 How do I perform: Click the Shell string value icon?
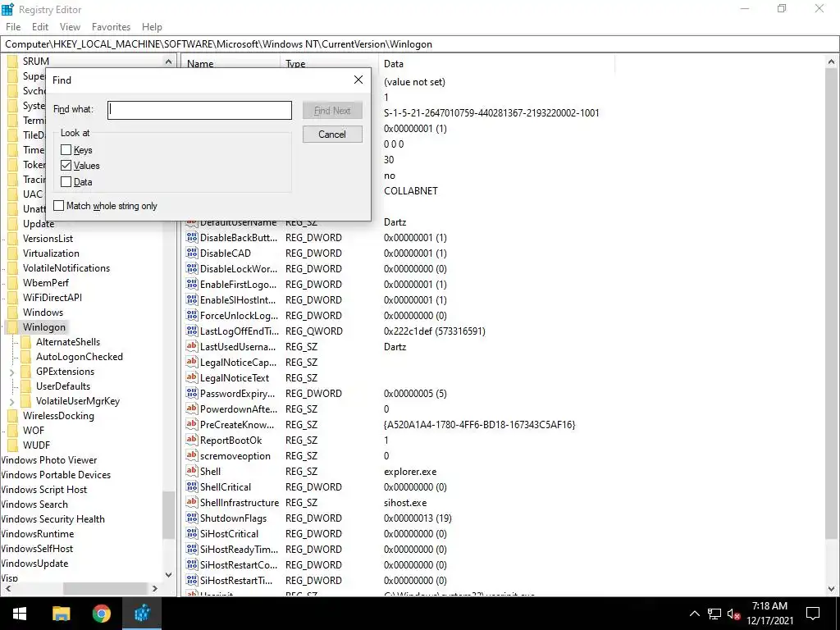192,471
